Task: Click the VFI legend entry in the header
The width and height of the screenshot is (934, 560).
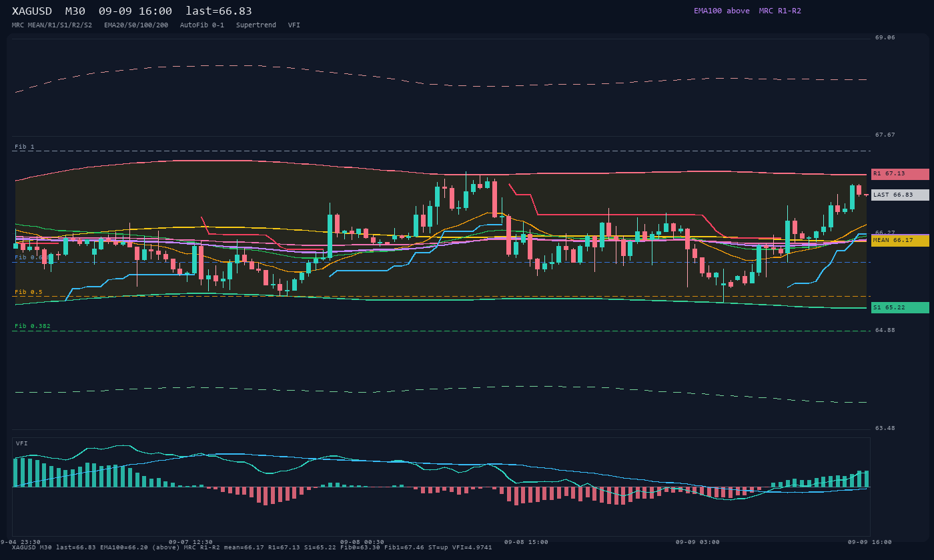Action: pos(294,25)
